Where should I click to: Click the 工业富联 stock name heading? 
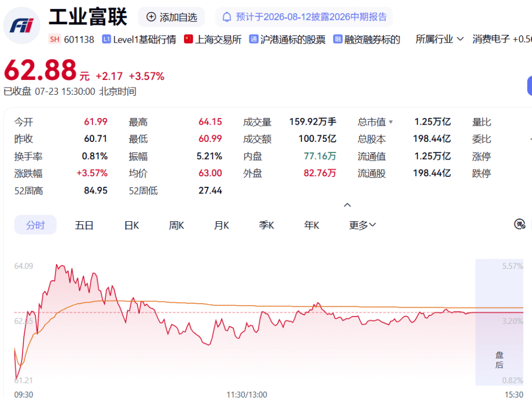pyautogui.click(x=88, y=17)
